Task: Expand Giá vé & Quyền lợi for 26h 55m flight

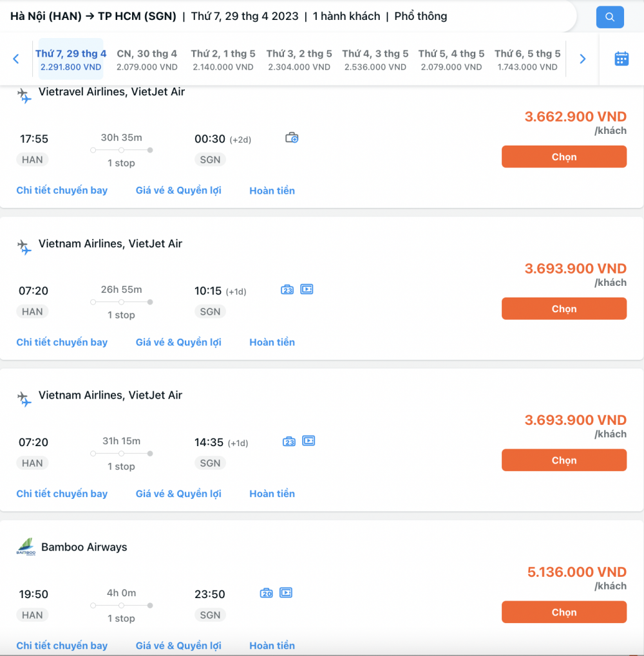Action: (x=178, y=342)
